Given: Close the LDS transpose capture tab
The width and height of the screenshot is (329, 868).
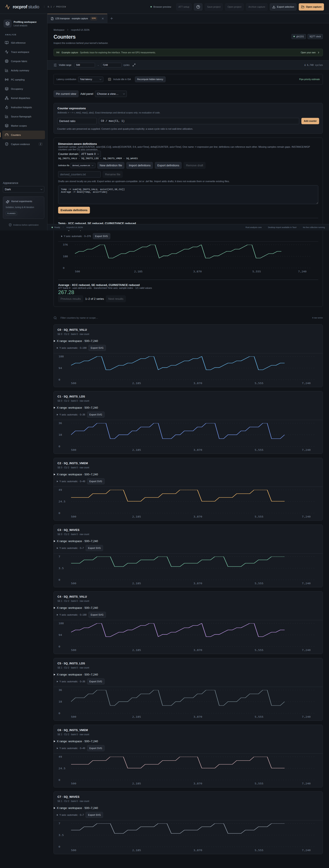Looking at the screenshot, I should (x=103, y=18).
